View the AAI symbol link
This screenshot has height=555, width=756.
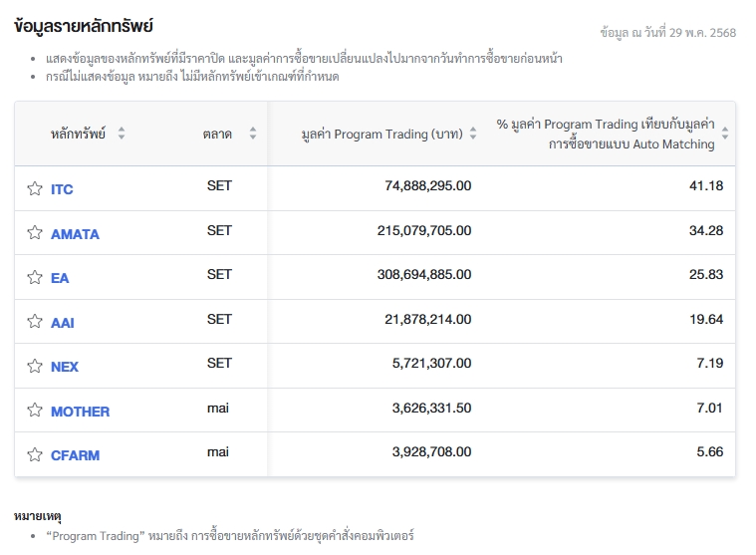tap(63, 323)
